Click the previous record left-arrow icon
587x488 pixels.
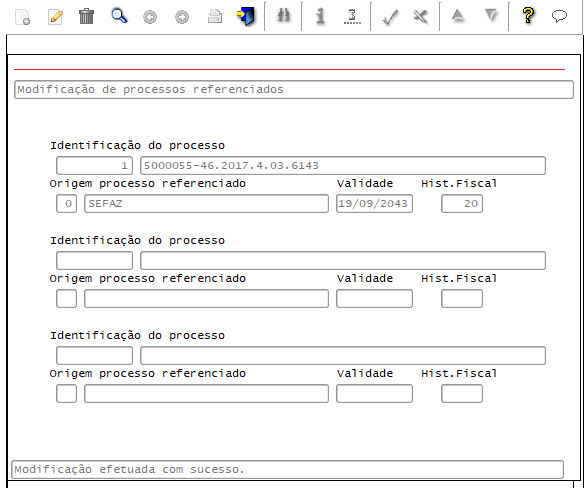point(150,17)
